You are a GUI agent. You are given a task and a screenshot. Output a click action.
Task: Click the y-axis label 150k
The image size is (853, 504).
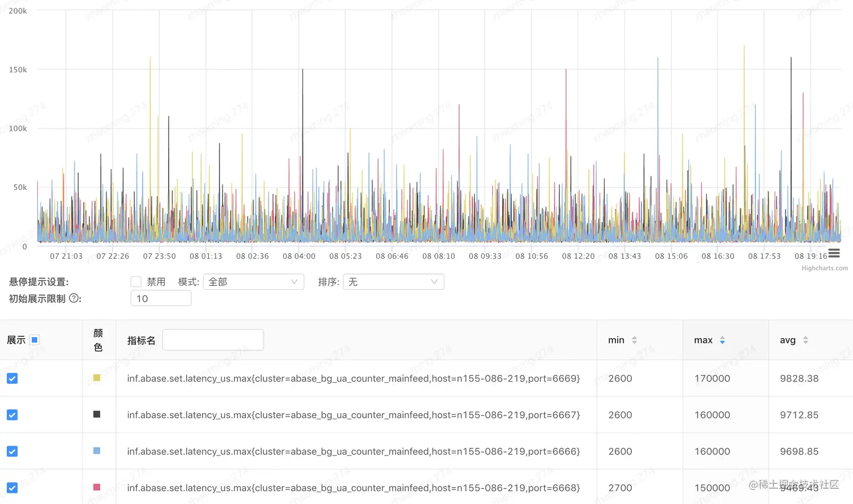click(17, 70)
